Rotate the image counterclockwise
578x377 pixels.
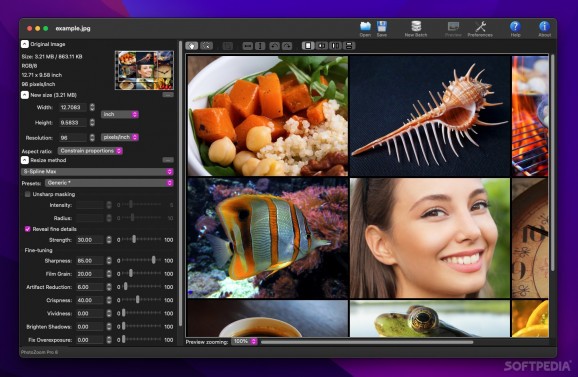[x=274, y=46]
